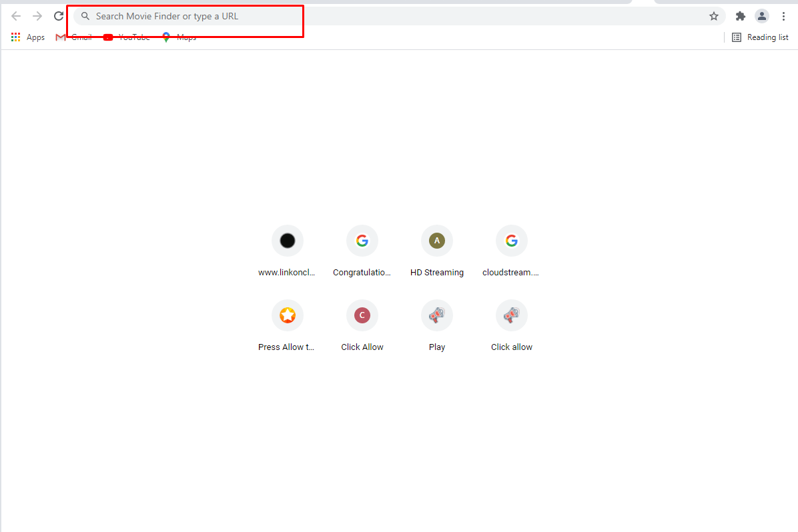The height and width of the screenshot is (532, 798).
Task: Open the Click Allow shortcut
Action: click(x=362, y=325)
